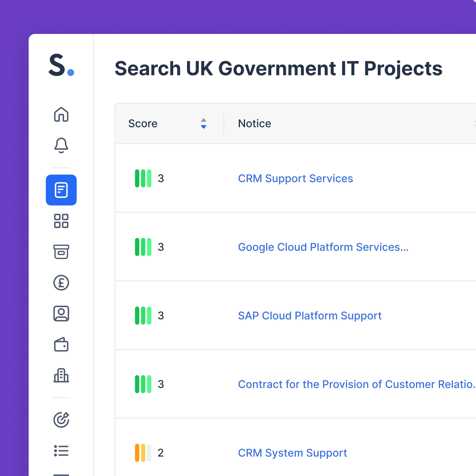
Task: Open the CRM Support Services notice
Action: (295, 178)
